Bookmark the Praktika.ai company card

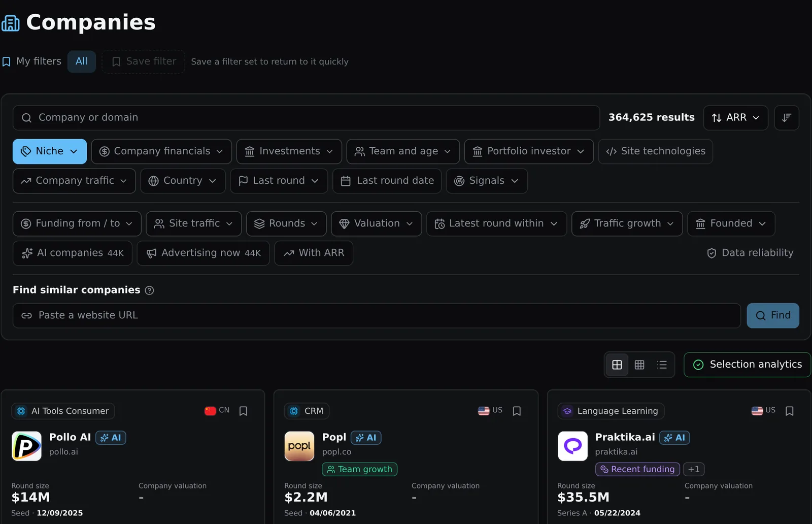790,411
